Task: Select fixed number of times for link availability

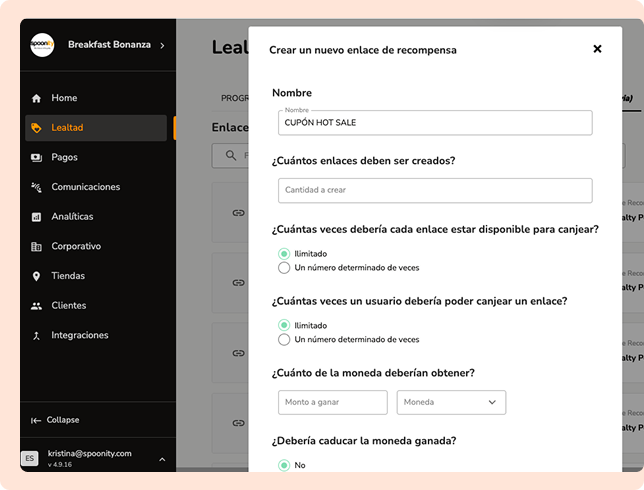Action: (x=284, y=268)
